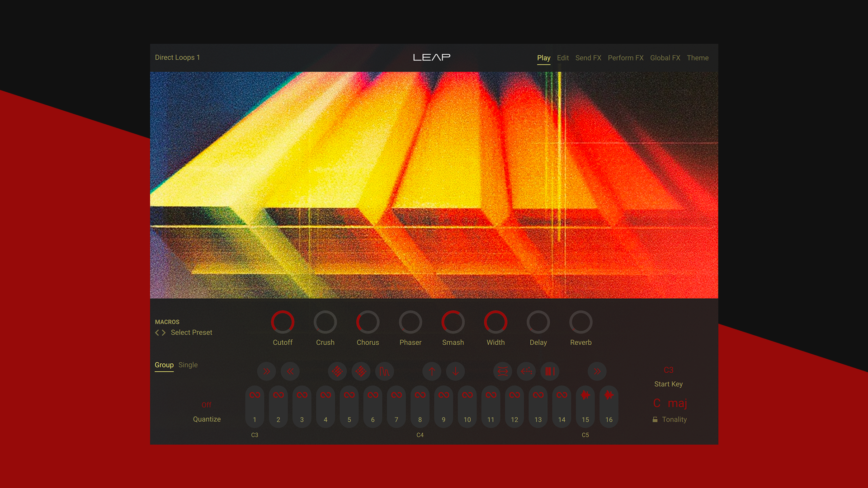
Task: Click the pitch-up arrow icon
Action: point(432,371)
